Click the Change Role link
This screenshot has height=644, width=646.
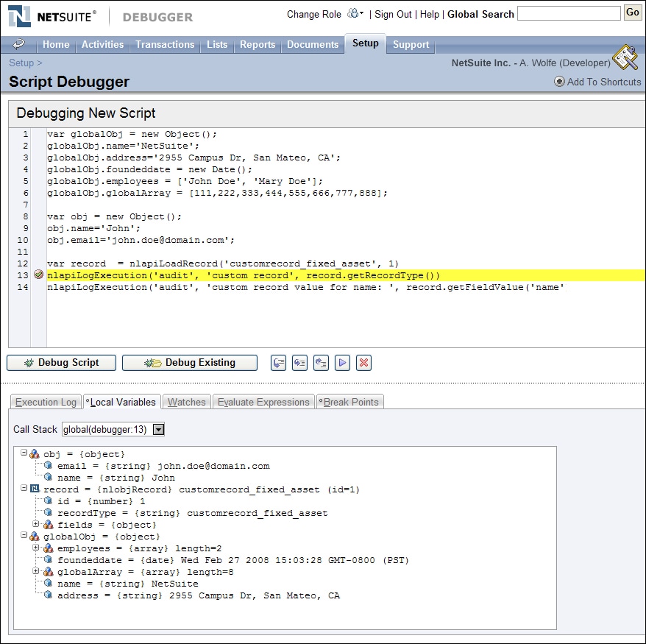click(x=314, y=15)
